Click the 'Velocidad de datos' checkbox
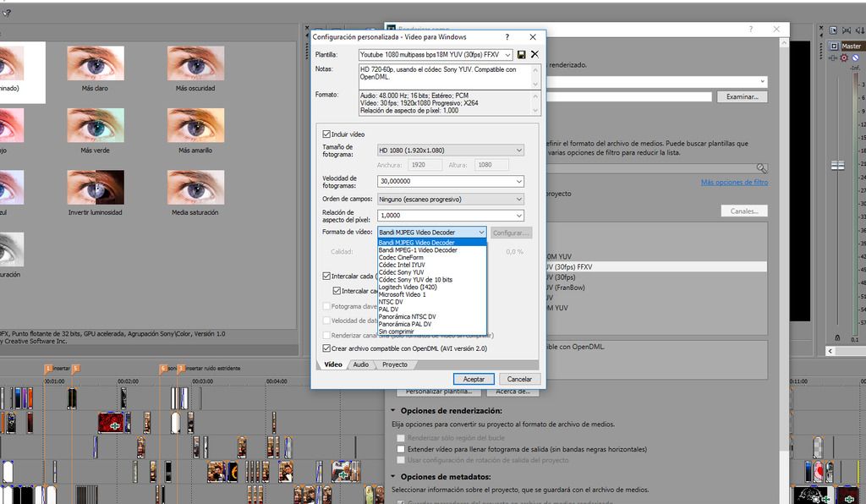The width and height of the screenshot is (866, 504). tap(326, 320)
